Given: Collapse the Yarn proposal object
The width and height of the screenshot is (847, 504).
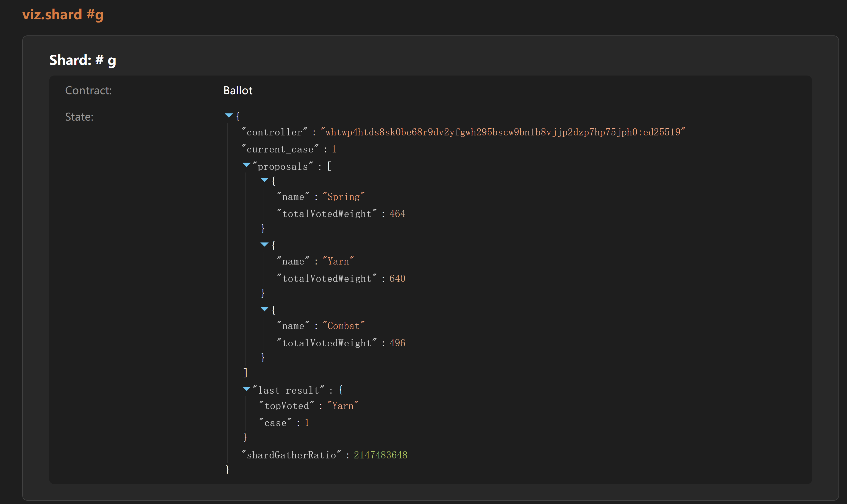Looking at the screenshot, I should pyautogui.click(x=264, y=244).
